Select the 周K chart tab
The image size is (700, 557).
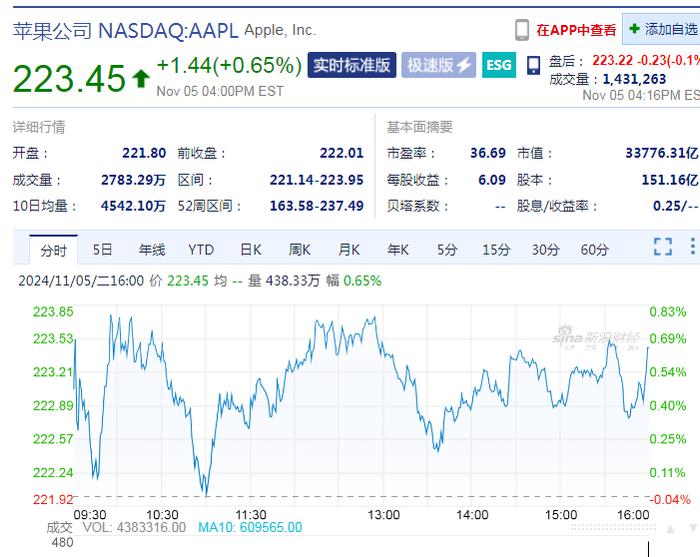pos(300,249)
